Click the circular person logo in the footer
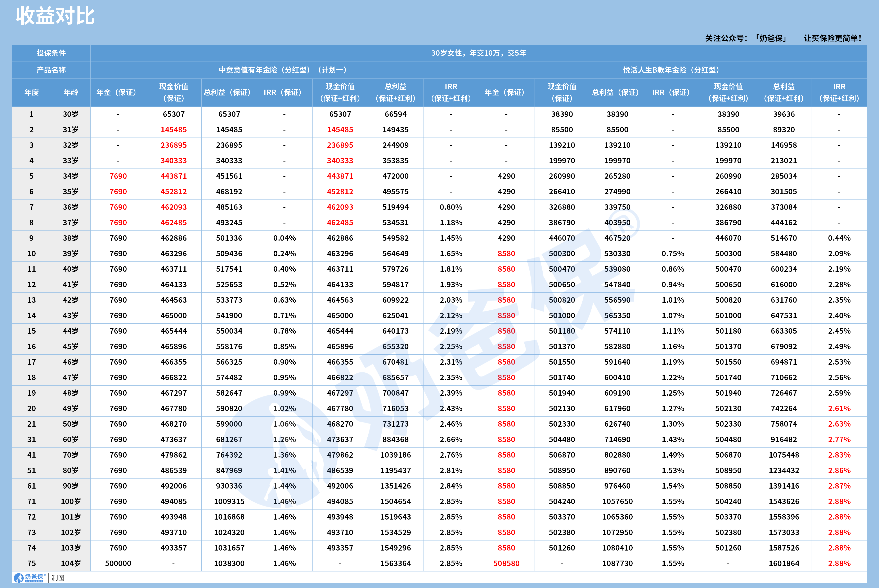The height and width of the screenshot is (588, 879). [19, 578]
